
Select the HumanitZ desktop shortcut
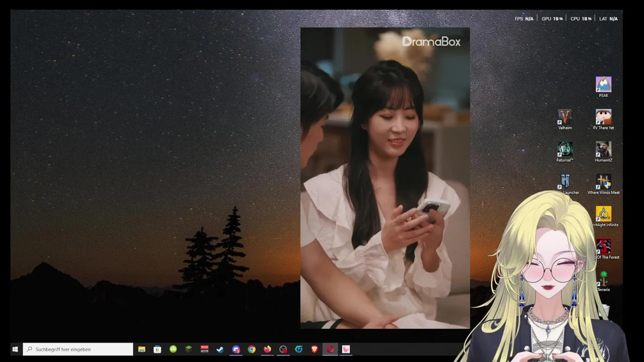pyautogui.click(x=603, y=152)
